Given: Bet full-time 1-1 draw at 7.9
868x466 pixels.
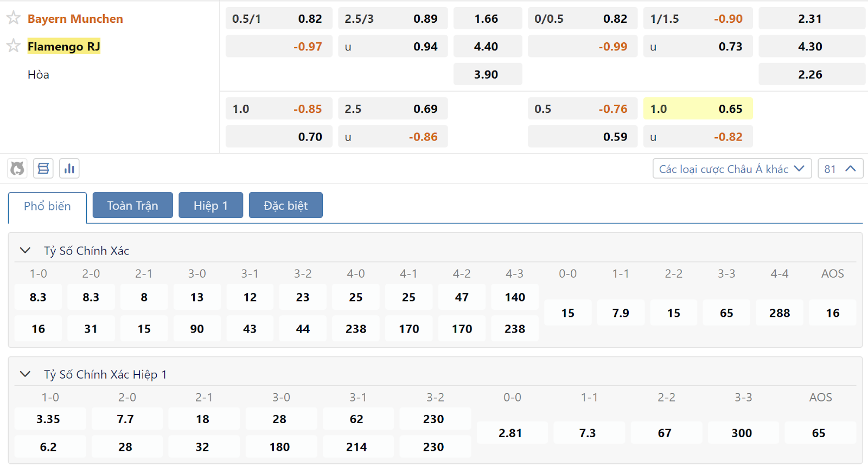Looking at the screenshot, I should (621, 313).
